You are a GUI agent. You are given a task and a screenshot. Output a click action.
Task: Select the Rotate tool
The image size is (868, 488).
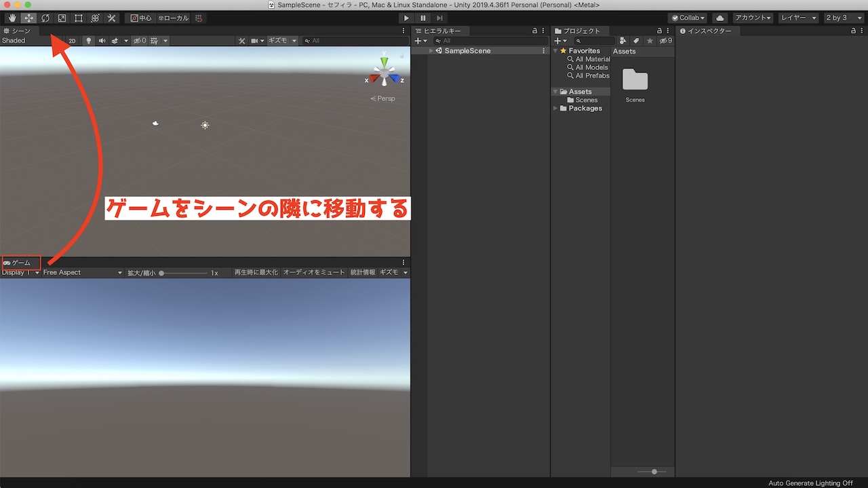(44, 18)
